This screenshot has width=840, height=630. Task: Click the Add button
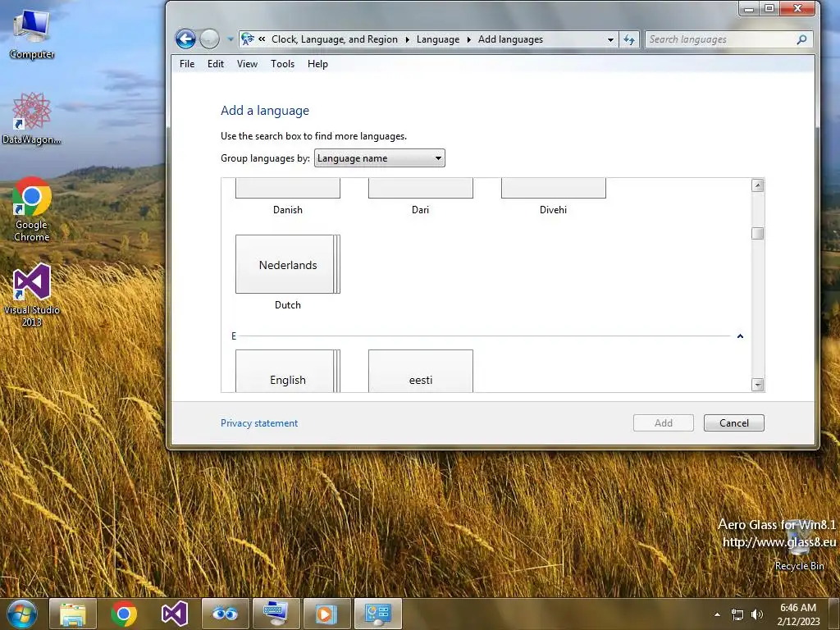coord(663,422)
